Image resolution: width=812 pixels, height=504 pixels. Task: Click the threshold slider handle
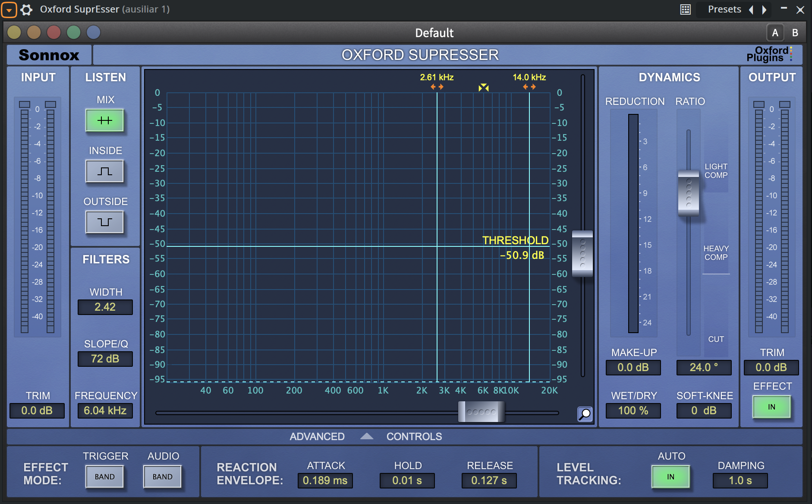(x=582, y=254)
